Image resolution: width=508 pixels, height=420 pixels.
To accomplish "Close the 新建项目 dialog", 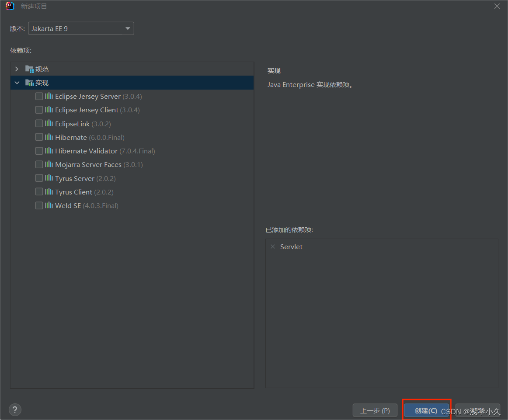I will coord(497,6).
